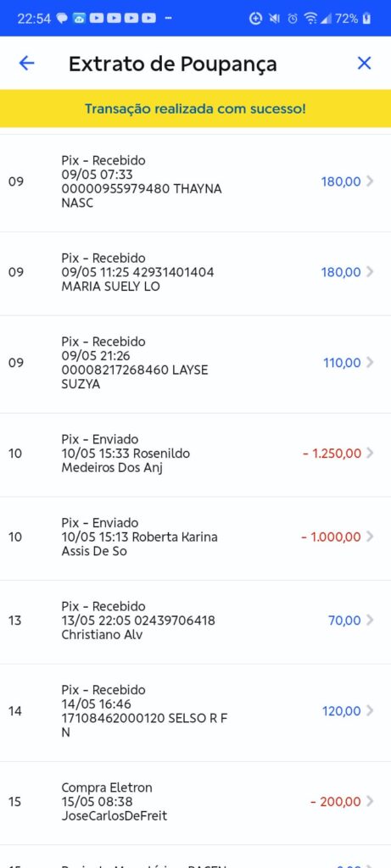
Task: Tap the yellow success notification banner
Action: [x=195, y=108]
